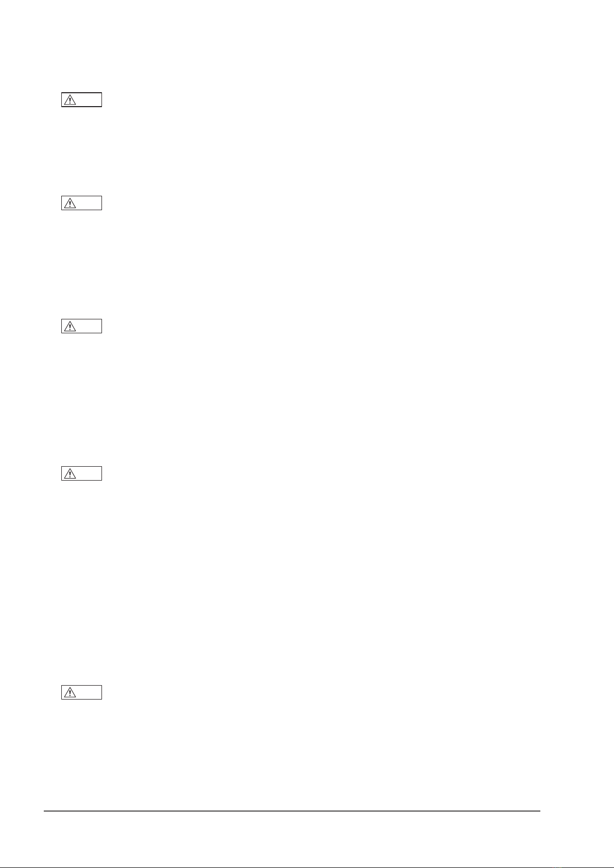
Task: Click exclamation mark in the topmost warning icon
Action: (70, 101)
